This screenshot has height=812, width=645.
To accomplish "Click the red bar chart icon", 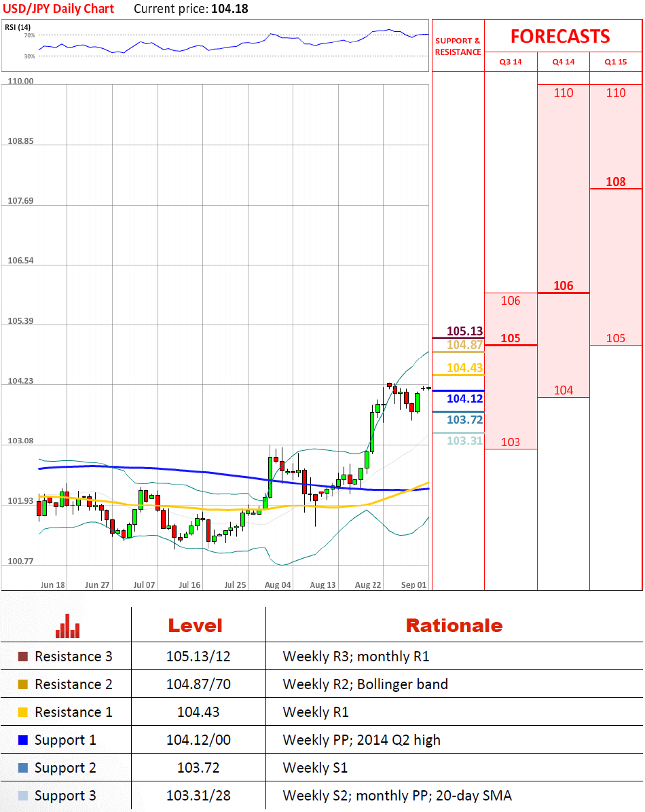I will click(x=67, y=626).
